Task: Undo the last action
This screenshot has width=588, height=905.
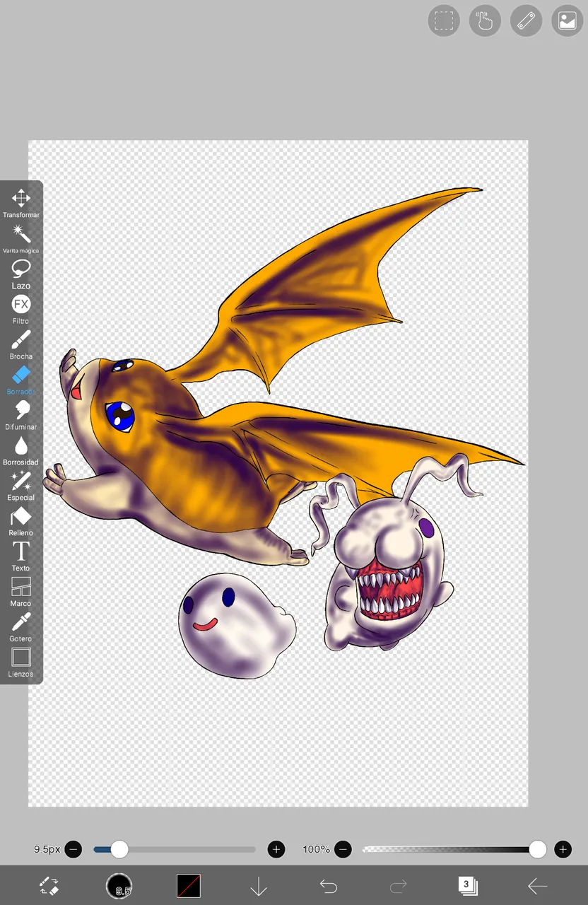Action: [x=329, y=886]
